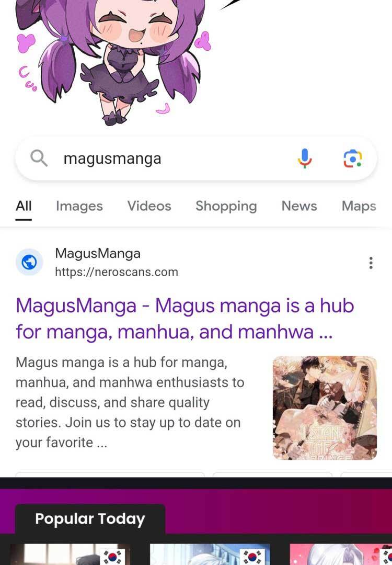This screenshot has height=565, width=392.
Task: Tap the microphone voice search icon
Action: tap(305, 159)
